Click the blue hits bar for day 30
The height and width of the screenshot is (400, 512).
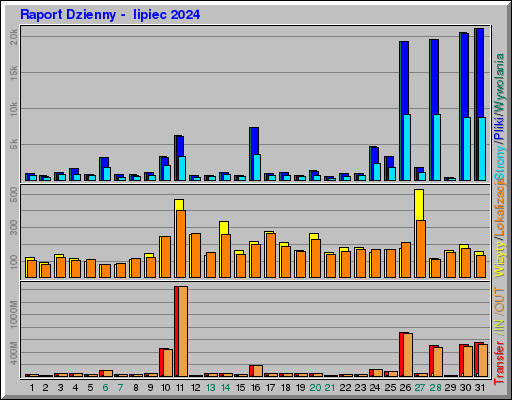tap(465, 75)
